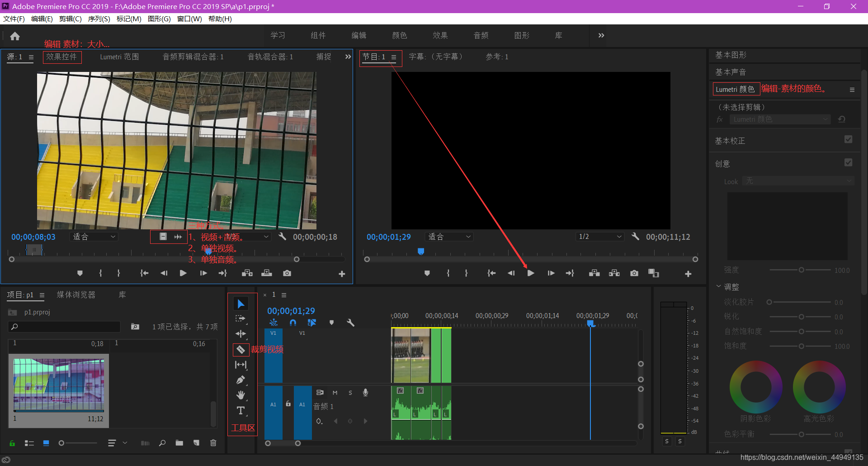The height and width of the screenshot is (466, 868).
Task: Open Find in Project panel
Action: pyautogui.click(x=162, y=443)
